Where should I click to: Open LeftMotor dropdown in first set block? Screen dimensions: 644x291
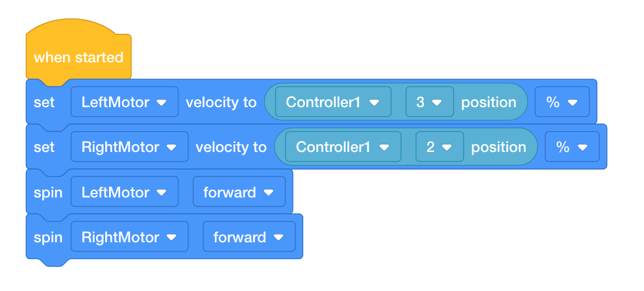coord(125,102)
